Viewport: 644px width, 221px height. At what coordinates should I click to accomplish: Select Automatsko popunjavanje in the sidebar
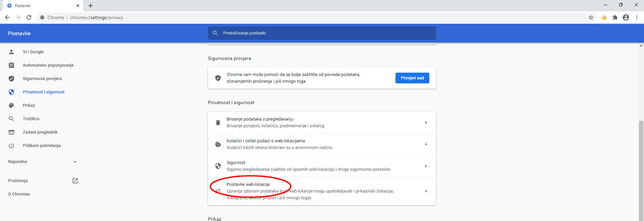pyautogui.click(x=48, y=65)
